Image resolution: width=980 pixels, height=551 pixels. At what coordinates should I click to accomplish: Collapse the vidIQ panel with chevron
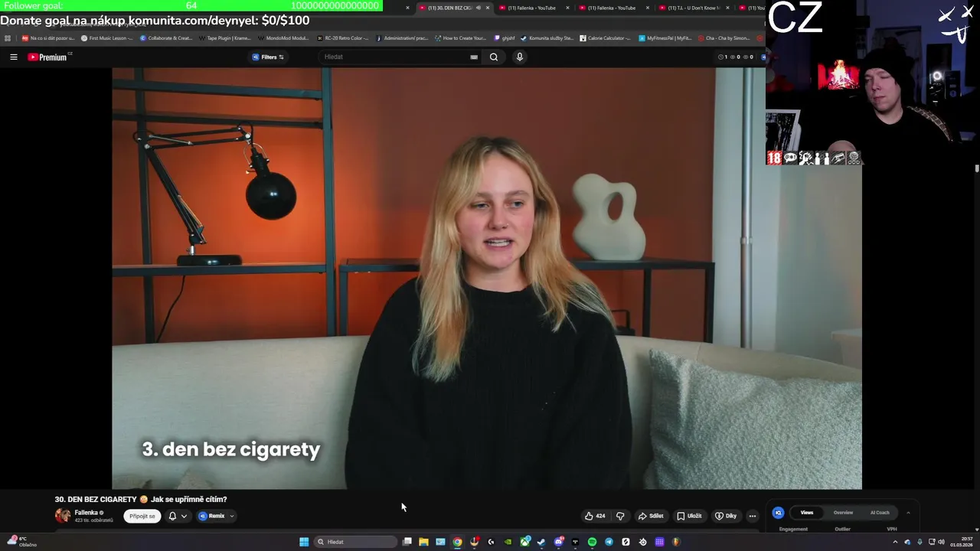908,513
